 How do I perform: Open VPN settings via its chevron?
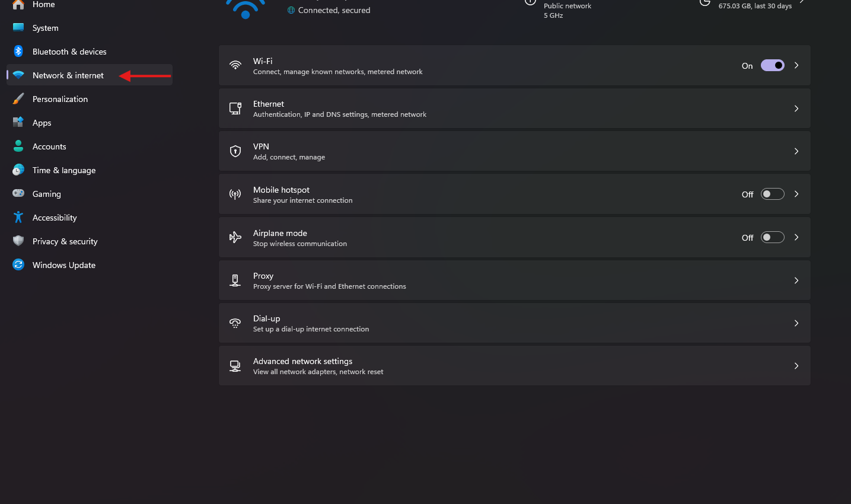point(796,151)
